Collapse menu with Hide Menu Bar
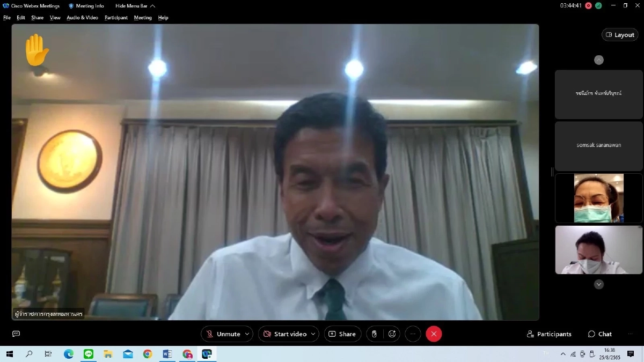 (135, 6)
